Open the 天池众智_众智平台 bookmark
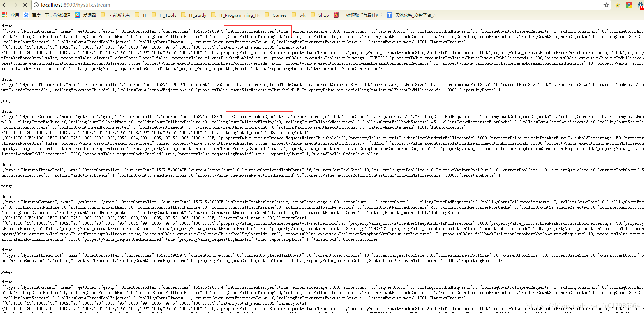 tap(411, 15)
